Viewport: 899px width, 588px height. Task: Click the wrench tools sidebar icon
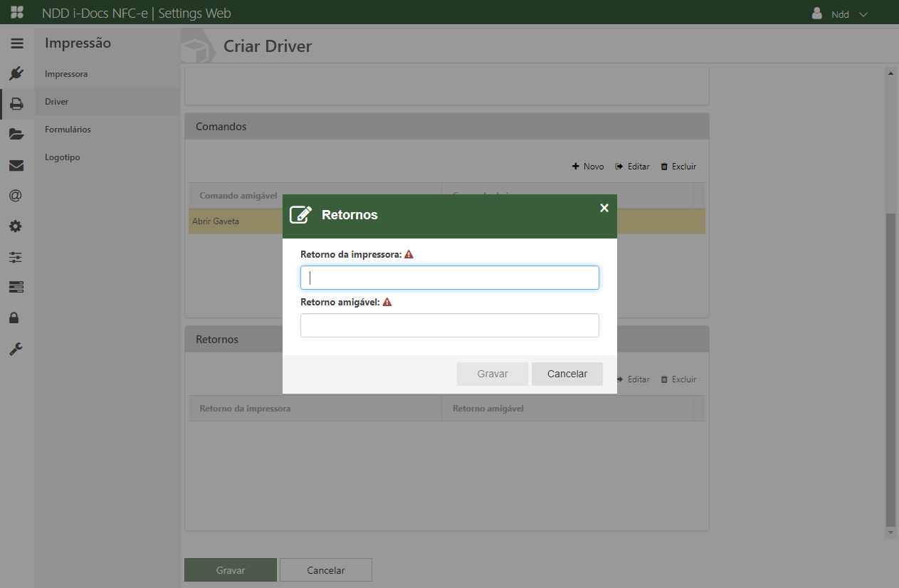16,349
